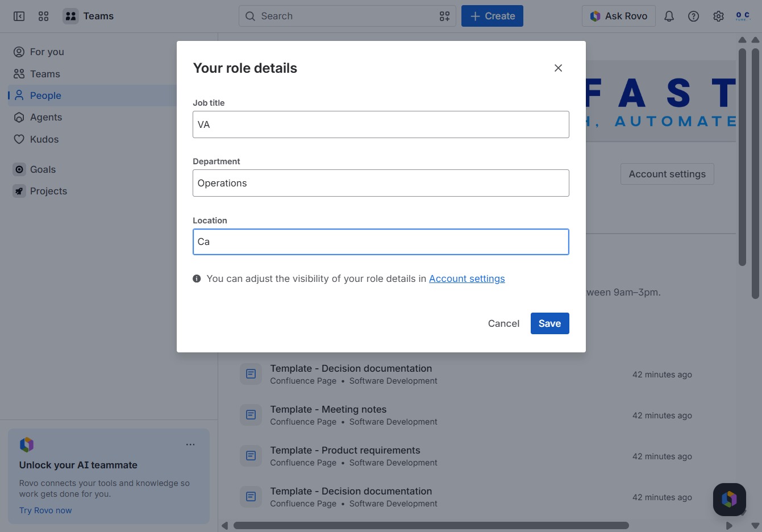The height and width of the screenshot is (532, 762).
Task: Click the Try Rovo now link
Action: [45, 510]
